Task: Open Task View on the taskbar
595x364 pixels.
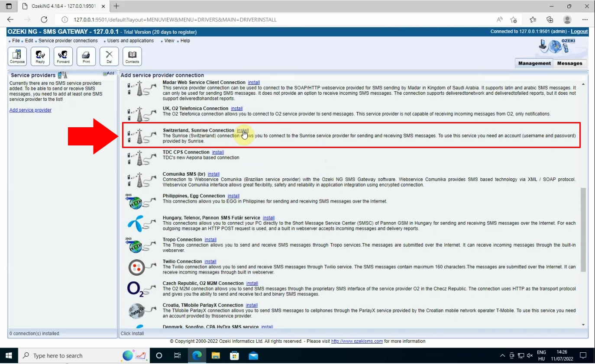Action: click(x=177, y=355)
